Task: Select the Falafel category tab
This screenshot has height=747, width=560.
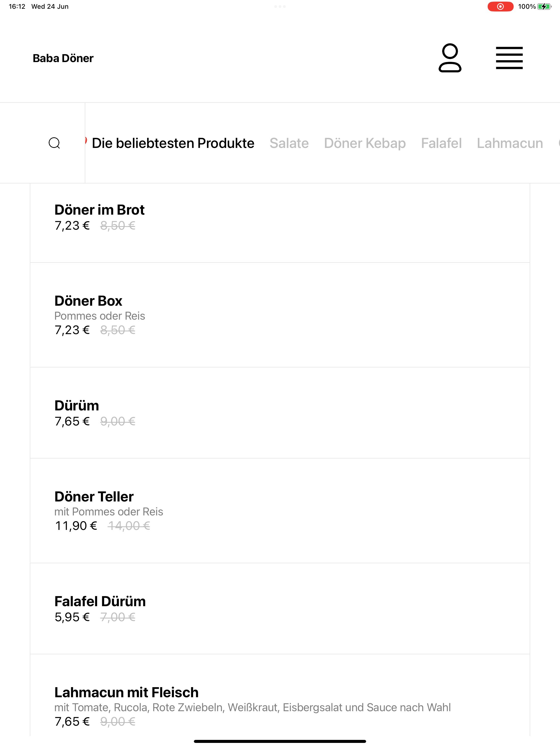Action: click(x=441, y=143)
